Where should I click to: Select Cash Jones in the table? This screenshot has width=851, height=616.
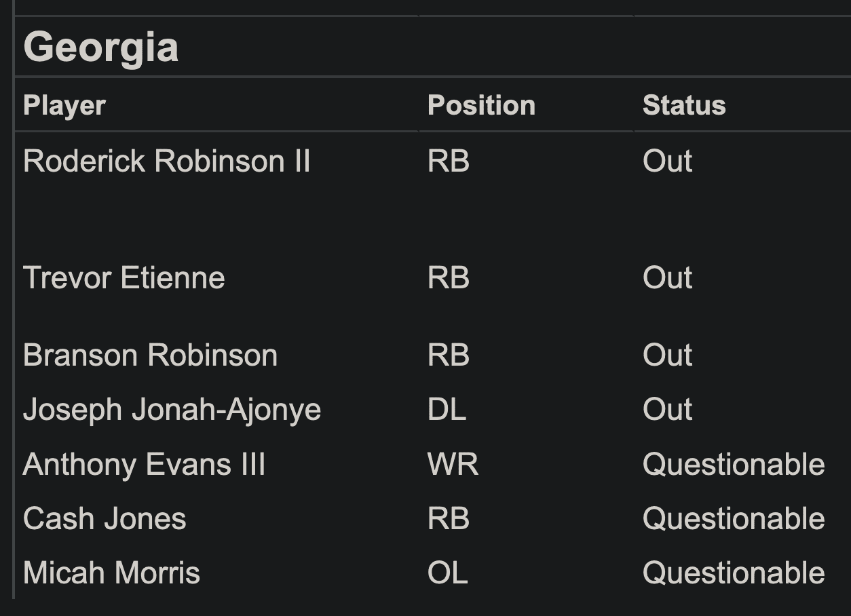click(x=105, y=519)
